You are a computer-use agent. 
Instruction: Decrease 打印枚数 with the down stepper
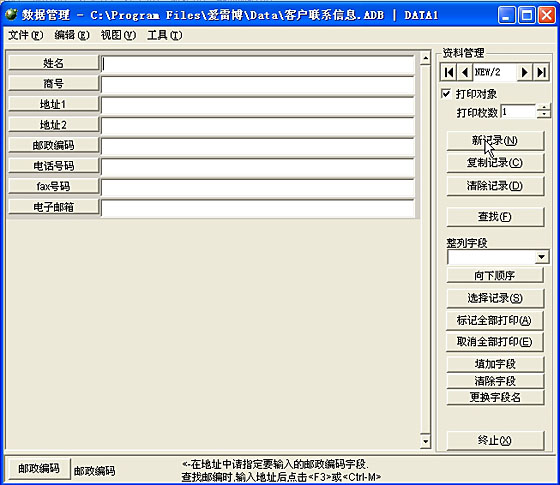point(544,114)
